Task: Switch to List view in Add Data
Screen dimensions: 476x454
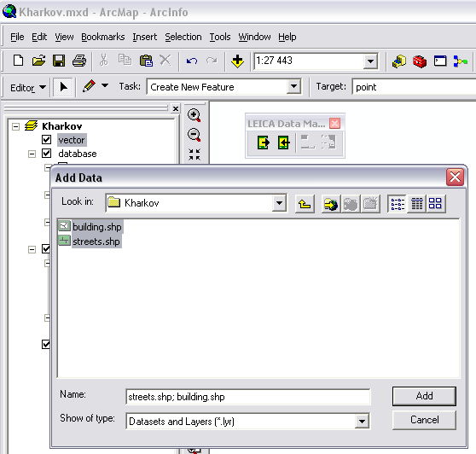Action: (398, 204)
